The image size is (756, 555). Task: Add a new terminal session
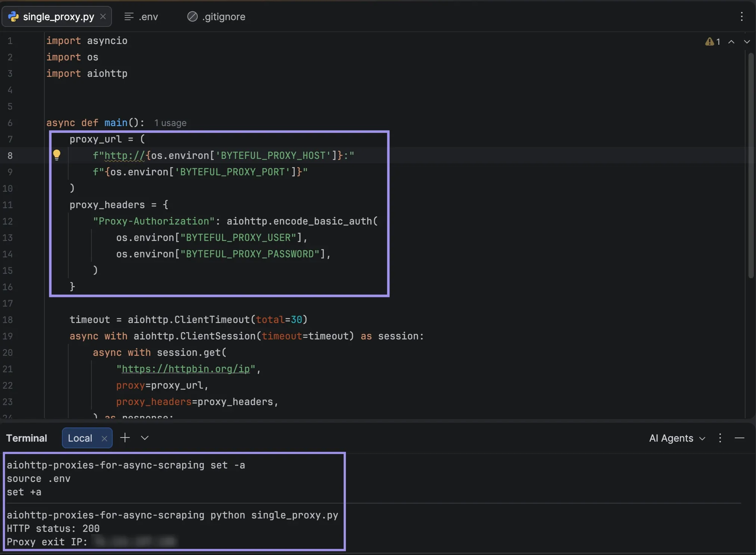(125, 438)
